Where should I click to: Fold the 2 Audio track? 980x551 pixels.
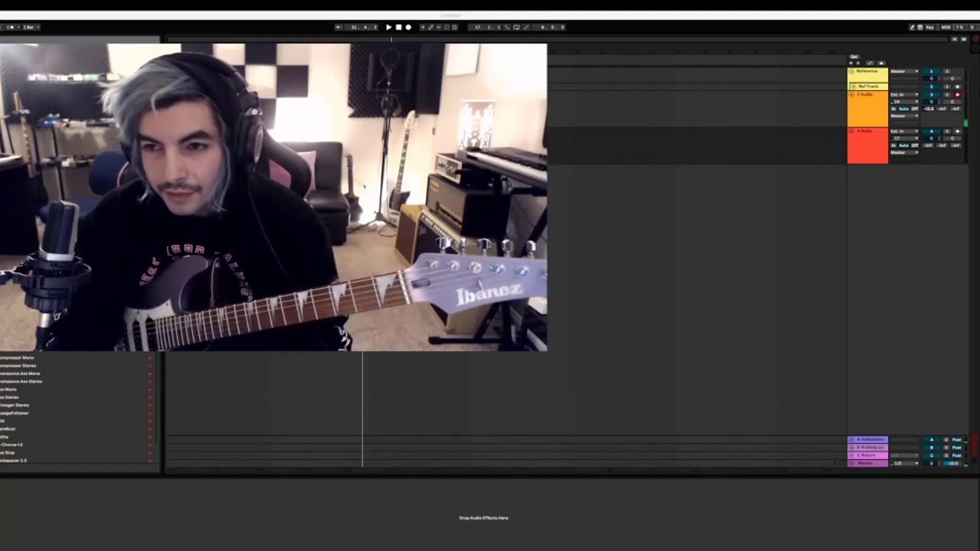tap(851, 95)
